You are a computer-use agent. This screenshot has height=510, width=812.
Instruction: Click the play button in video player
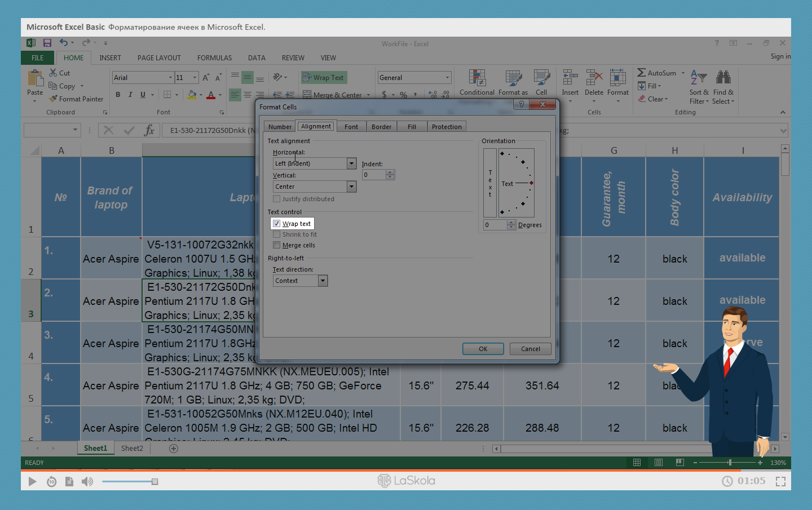click(x=32, y=481)
